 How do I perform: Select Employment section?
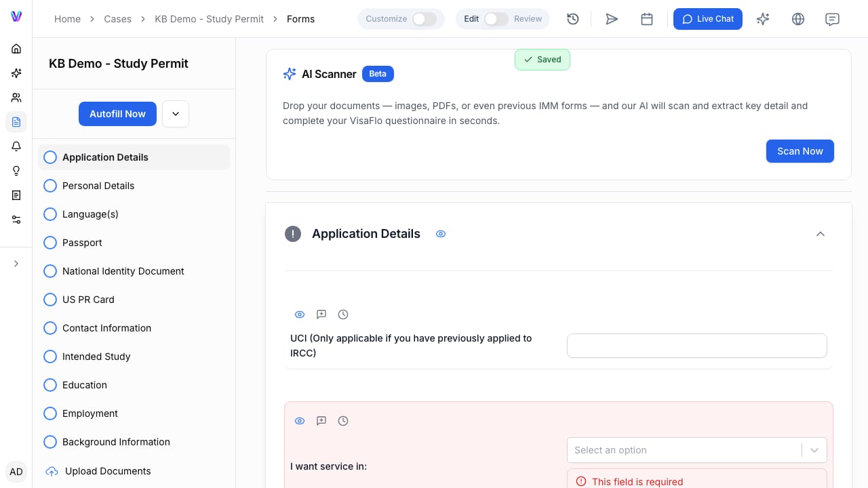pyautogui.click(x=134, y=413)
